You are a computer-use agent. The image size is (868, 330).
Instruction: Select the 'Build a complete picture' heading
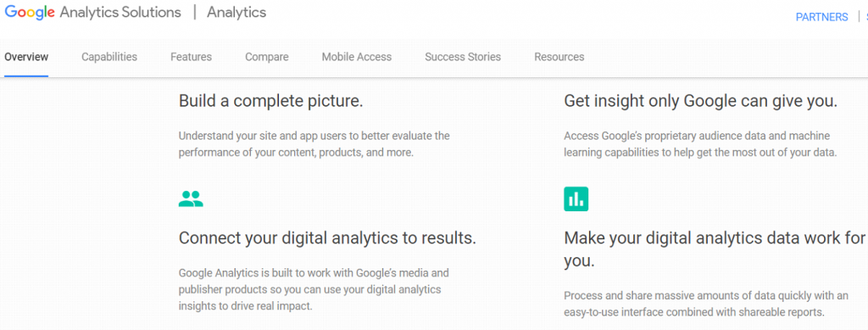pos(270,101)
